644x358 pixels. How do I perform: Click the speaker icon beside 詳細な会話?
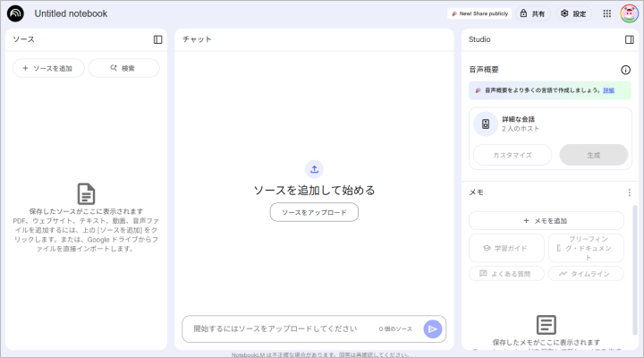pyautogui.click(x=486, y=124)
